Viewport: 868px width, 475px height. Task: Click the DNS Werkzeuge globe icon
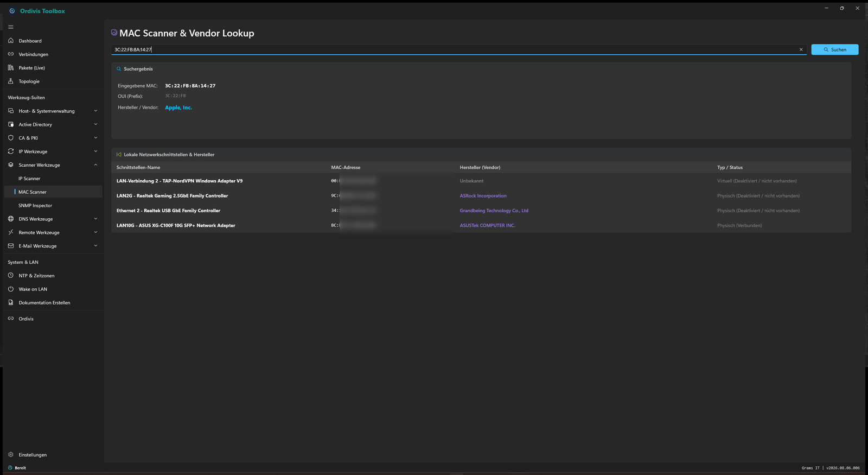point(11,219)
